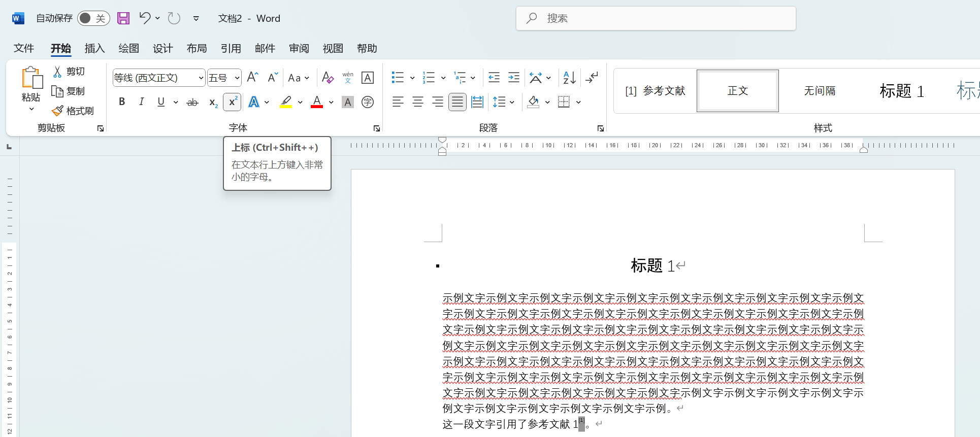Screen dimensions: 980x437
Task: Expand the line spacing dropdown
Action: (512, 102)
